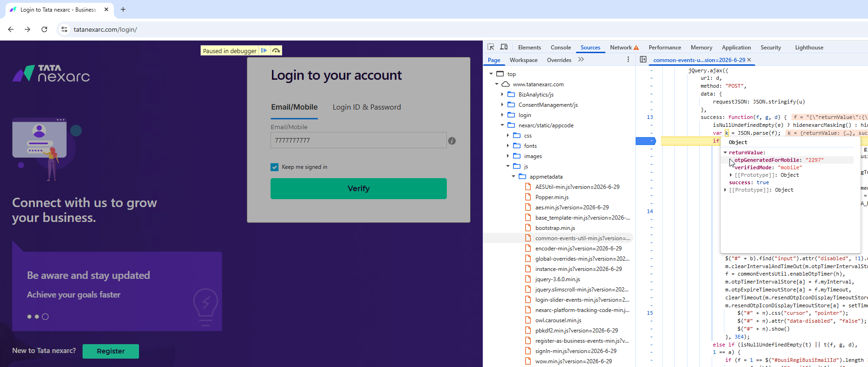This screenshot has height=367, width=868.
Task: Switch to the Console panel
Action: 561,48
